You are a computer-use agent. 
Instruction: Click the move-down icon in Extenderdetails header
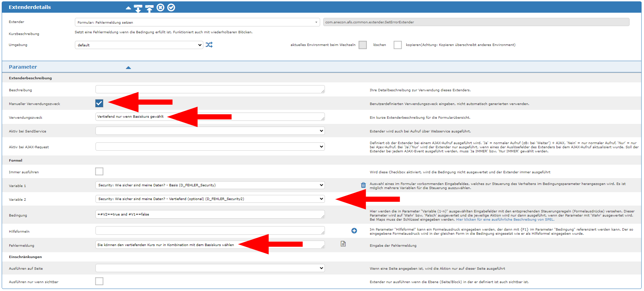[x=138, y=8]
